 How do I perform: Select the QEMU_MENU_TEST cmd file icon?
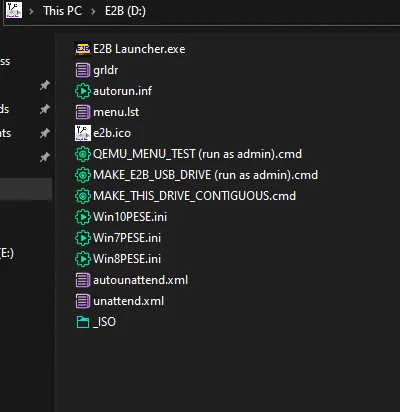tap(82, 154)
